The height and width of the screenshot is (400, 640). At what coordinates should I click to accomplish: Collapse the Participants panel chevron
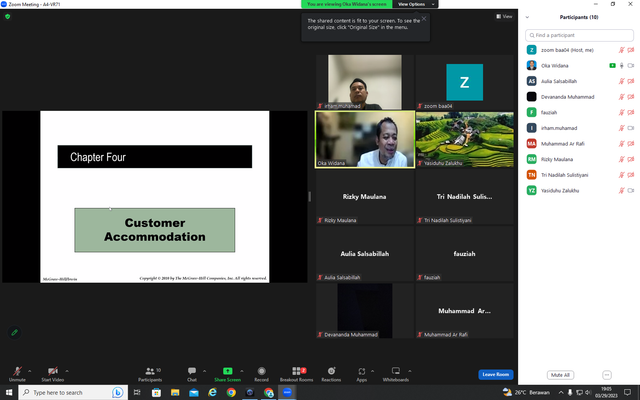527,17
